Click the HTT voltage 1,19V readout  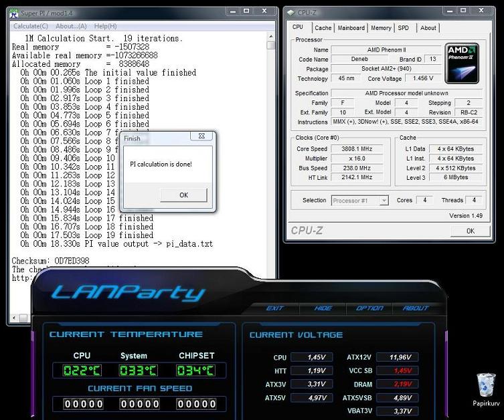click(x=312, y=371)
